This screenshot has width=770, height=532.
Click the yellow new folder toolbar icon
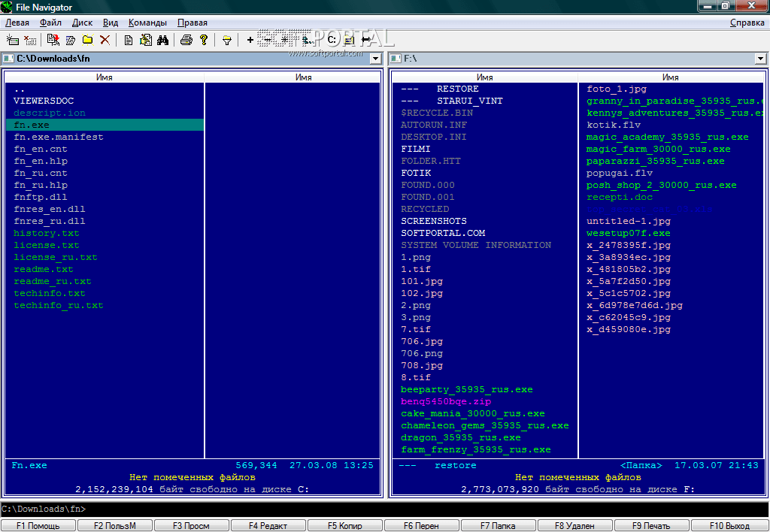pyautogui.click(x=87, y=40)
